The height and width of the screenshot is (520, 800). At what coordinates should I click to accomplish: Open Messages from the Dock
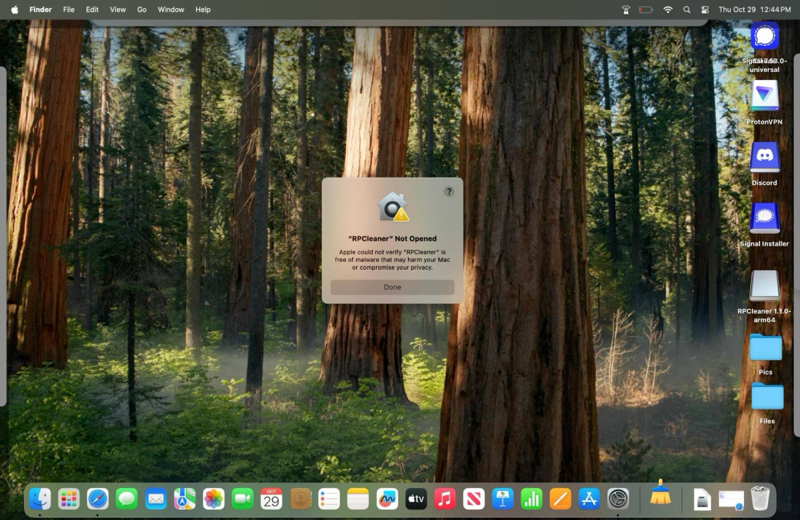tap(127, 499)
